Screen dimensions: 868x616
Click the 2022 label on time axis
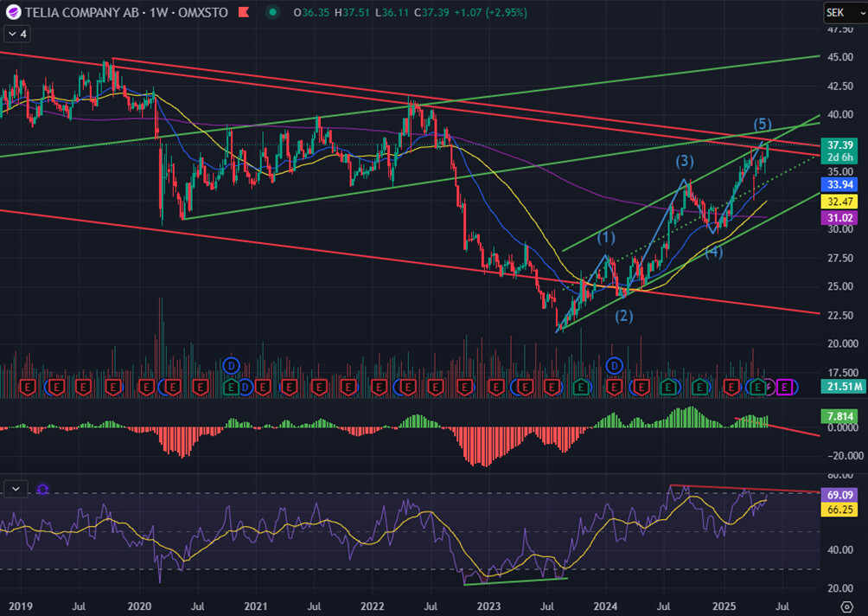coord(373,605)
